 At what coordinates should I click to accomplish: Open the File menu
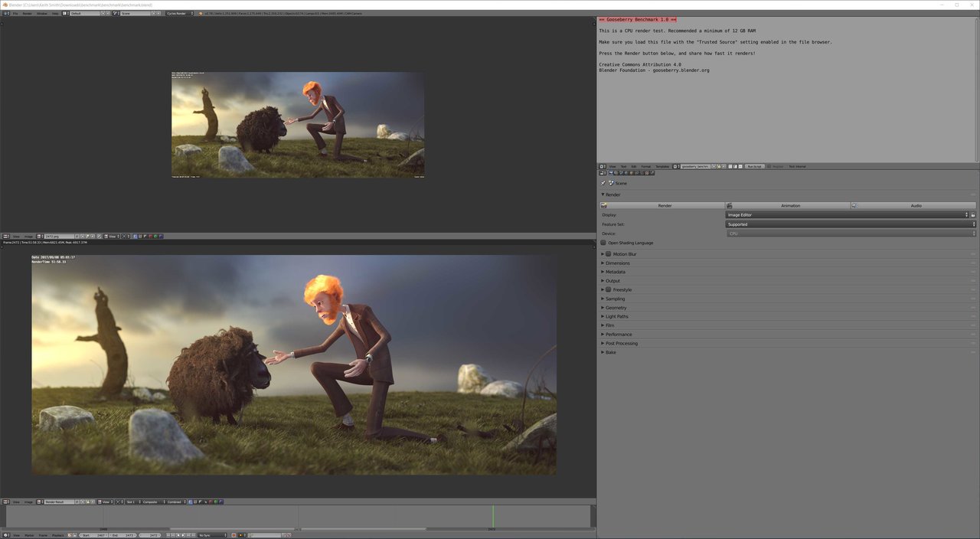coord(15,13)
